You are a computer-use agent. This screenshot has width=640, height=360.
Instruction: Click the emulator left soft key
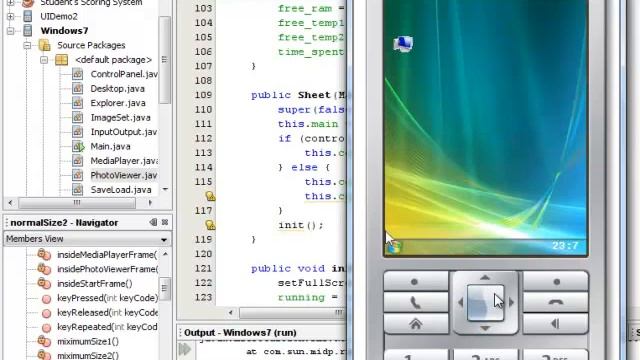[415, 281]
